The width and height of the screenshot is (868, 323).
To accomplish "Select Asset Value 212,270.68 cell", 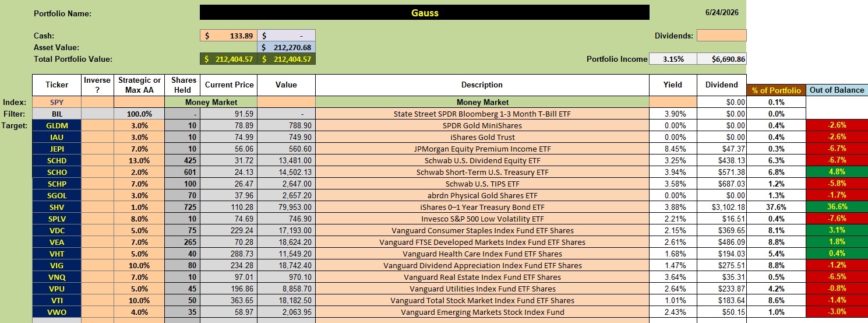I will pos(286,47).
